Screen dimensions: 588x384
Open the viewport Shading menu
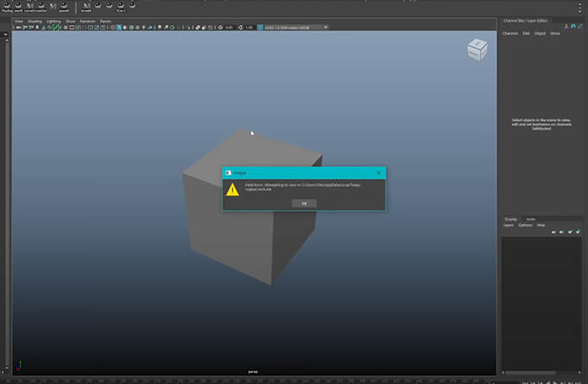(35, 21)
